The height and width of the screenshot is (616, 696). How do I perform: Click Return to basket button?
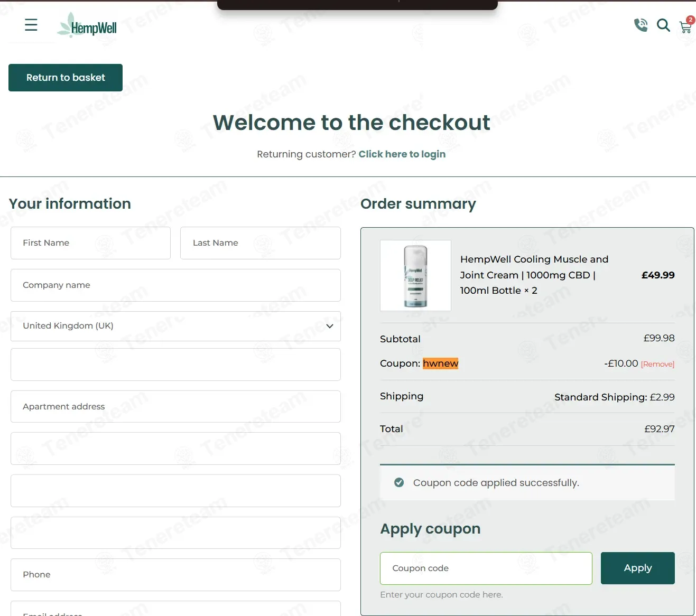click(66, 78)
